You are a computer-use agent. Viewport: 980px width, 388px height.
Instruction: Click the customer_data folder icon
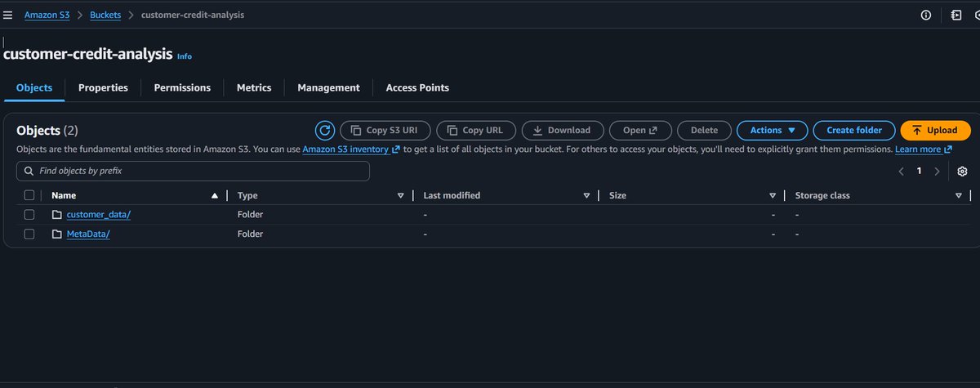pyautogui.click(x=57, y=215)
